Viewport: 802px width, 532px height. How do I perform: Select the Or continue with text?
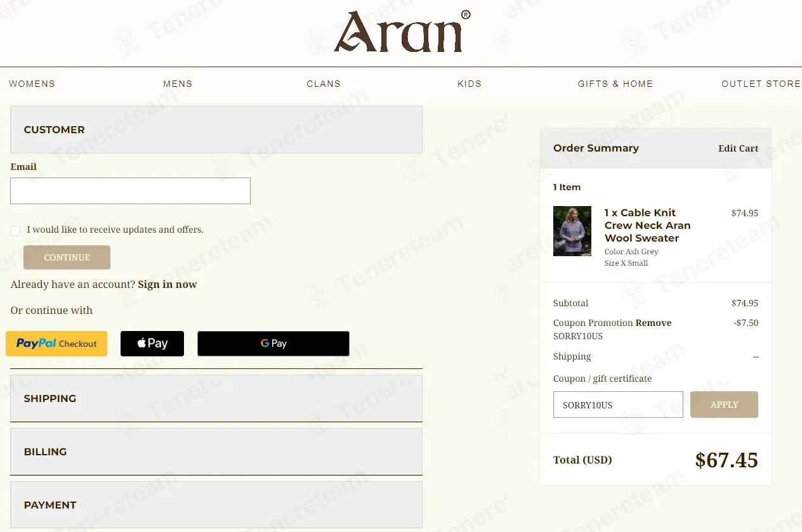pos(51,310)
